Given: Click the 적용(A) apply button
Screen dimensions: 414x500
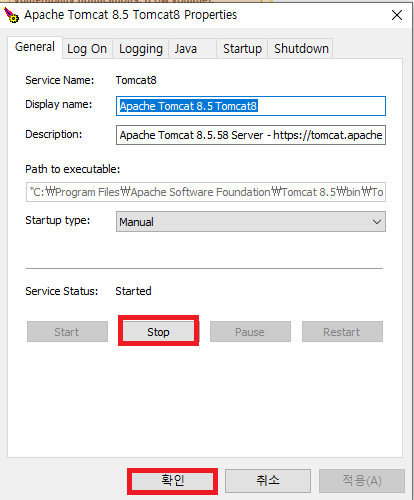Looking at the screenshot, I should (x=362, y=481).
